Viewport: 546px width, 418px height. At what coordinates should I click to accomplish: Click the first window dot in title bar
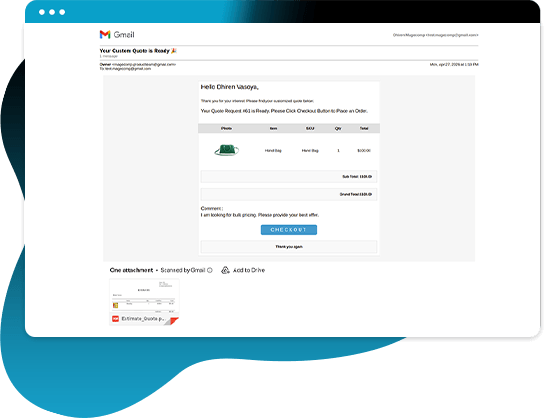[42, 12]
